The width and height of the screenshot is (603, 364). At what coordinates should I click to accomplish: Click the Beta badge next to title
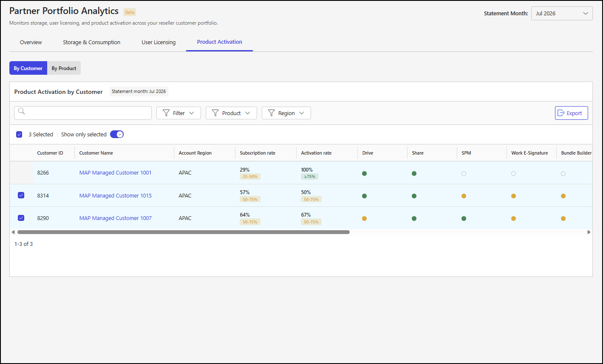(x=130, y=12)
